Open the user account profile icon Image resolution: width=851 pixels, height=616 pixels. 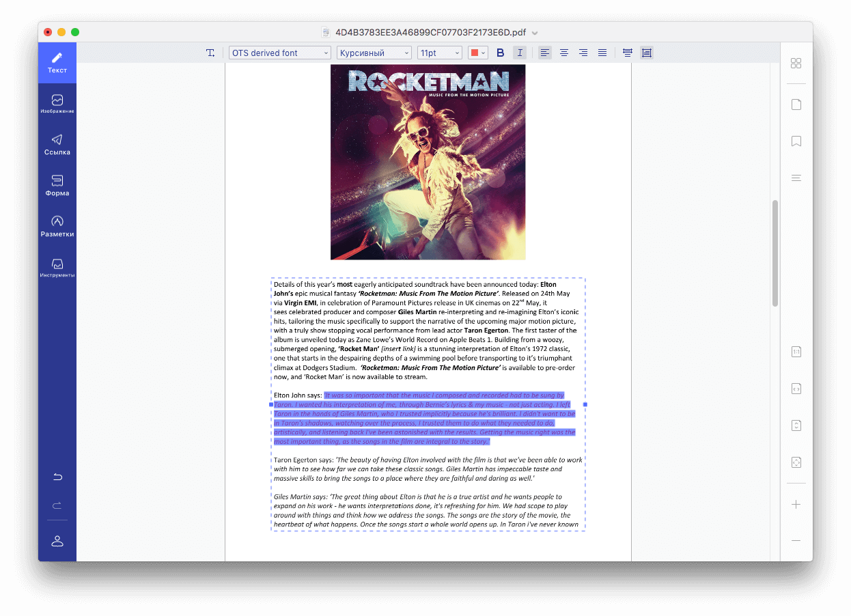[57, 541]
